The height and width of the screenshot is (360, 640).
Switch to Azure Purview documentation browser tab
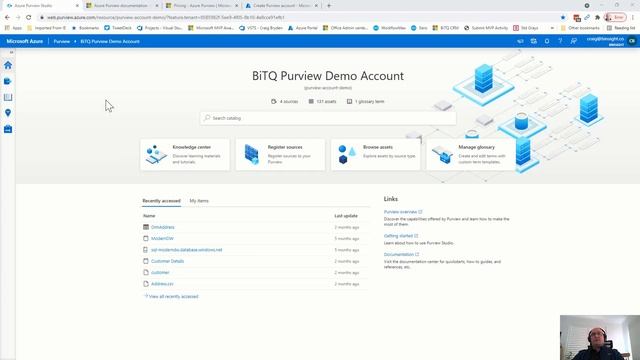point(122,6)
